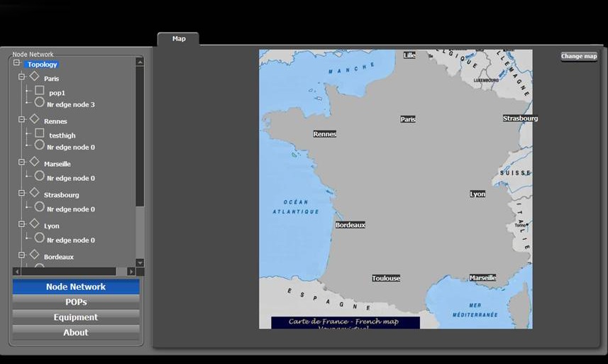Image resolution: width=608 pixels, height=364 pixels.
Task: Select the Map tab
Action: click(178, 39)
